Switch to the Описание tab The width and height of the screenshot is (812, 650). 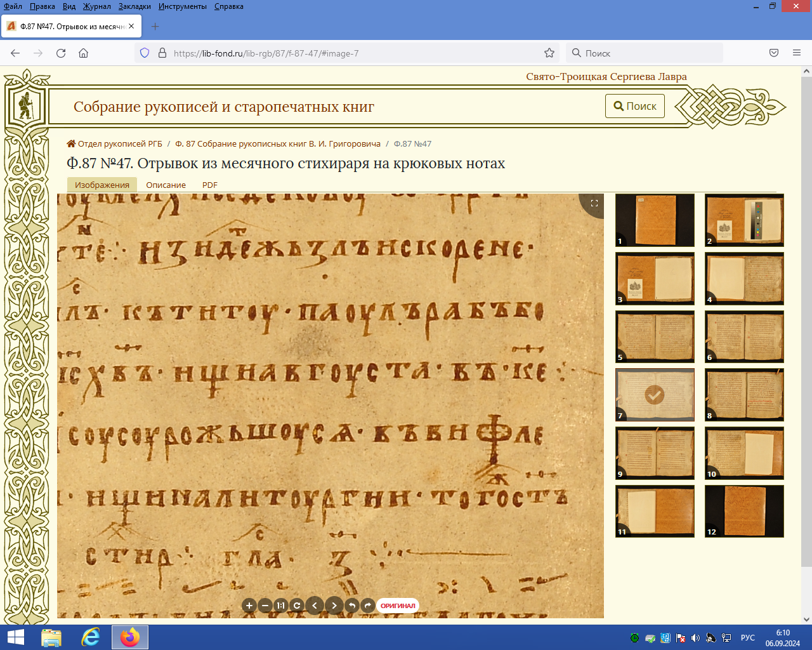coord(166,185)
